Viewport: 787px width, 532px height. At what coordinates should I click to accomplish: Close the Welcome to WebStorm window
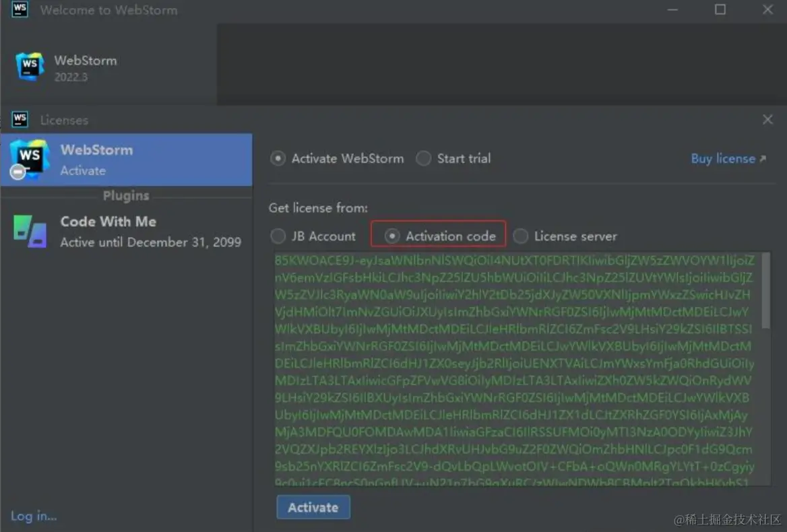(767, 9)
